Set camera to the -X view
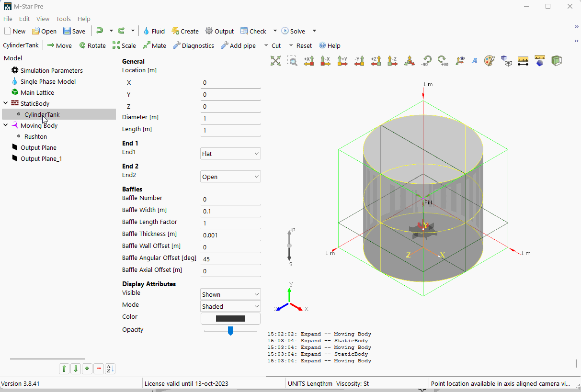The image size is (581, 392). [x=326, y=61]
